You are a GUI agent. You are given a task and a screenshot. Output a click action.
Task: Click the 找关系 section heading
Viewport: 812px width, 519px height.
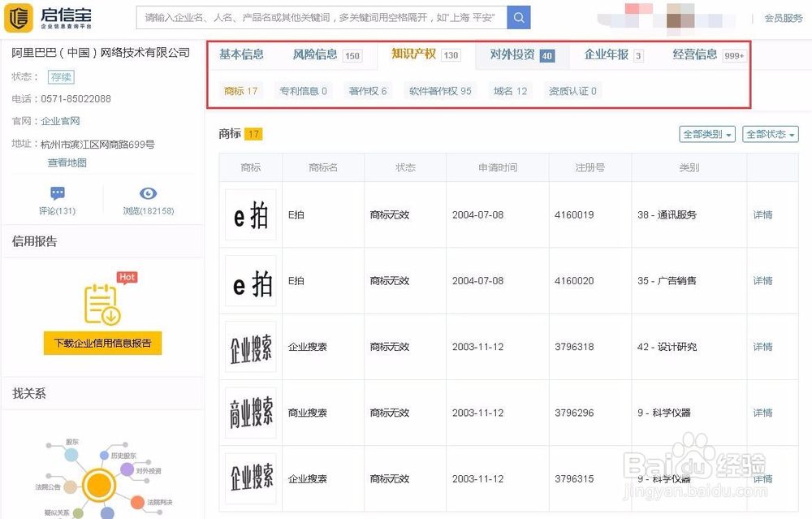click(x=29, y=394)
